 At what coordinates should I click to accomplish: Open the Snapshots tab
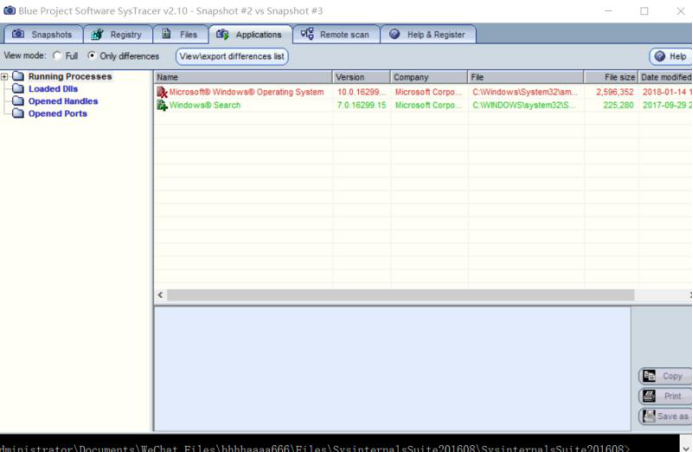coord(43,34)
